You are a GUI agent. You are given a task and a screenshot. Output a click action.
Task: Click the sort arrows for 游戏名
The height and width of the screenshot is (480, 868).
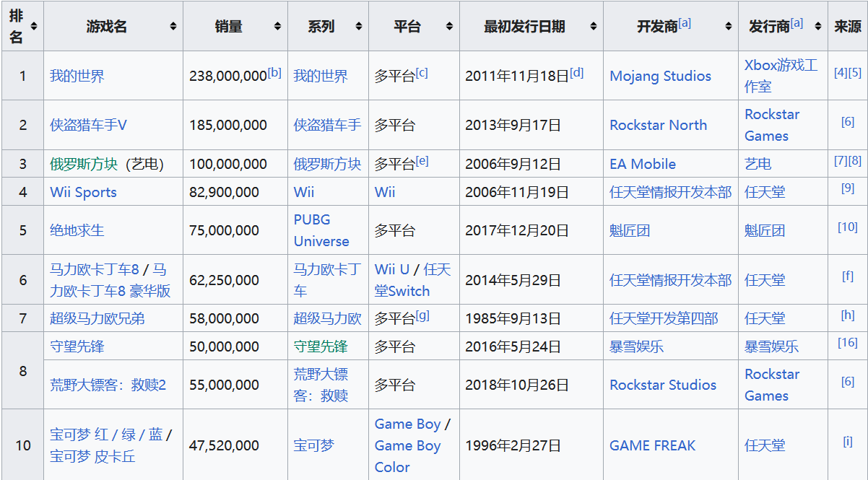click(x=173, y=26)
